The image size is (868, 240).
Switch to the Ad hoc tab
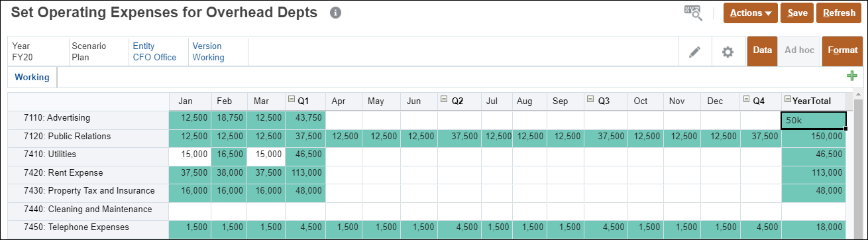coord(799,50)
